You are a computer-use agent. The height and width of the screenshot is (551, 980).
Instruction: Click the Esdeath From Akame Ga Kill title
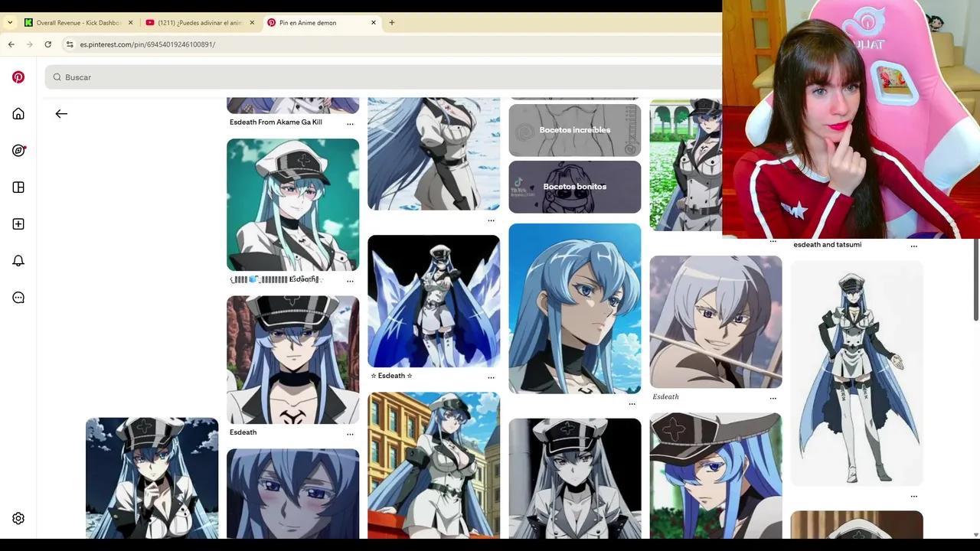pyautogui.click(x=276, y=122)
